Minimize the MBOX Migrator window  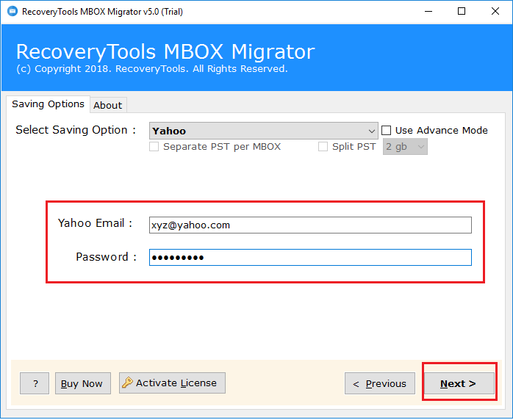point(428,12)
